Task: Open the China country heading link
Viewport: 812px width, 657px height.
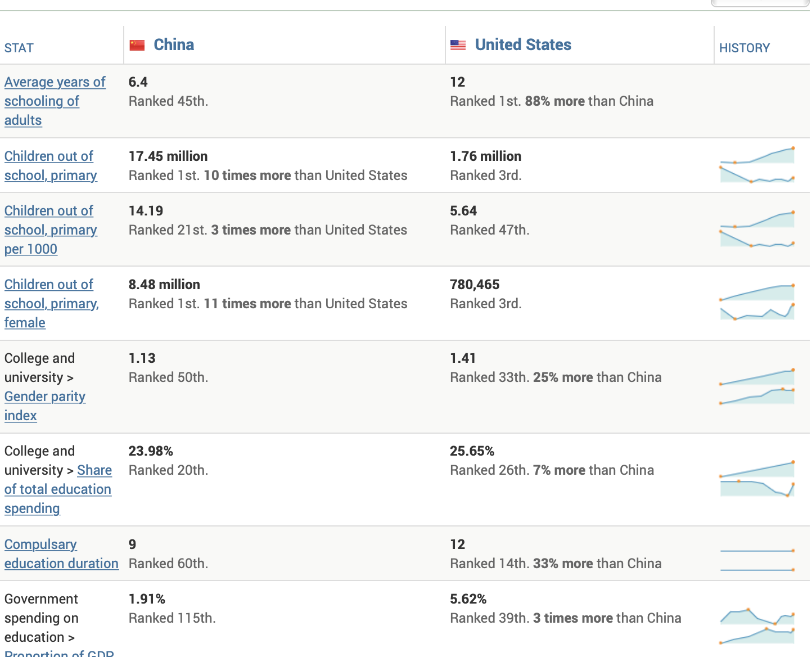Action: 174,45
